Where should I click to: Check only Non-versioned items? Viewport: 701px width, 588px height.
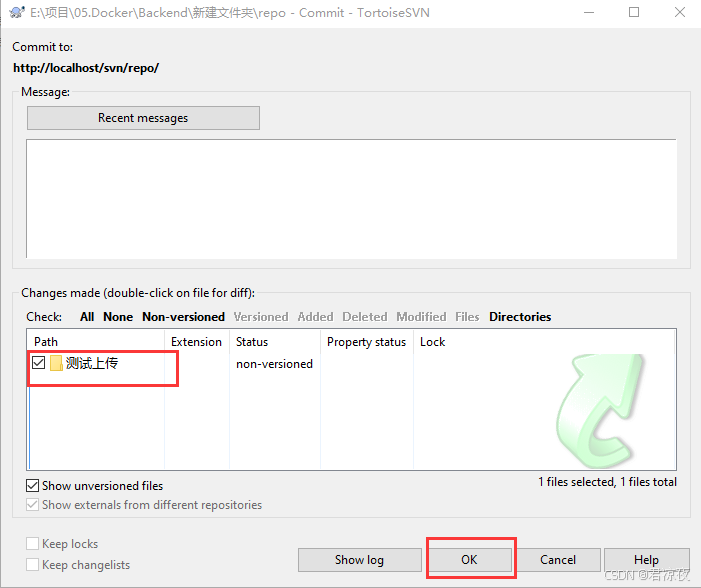183,317
